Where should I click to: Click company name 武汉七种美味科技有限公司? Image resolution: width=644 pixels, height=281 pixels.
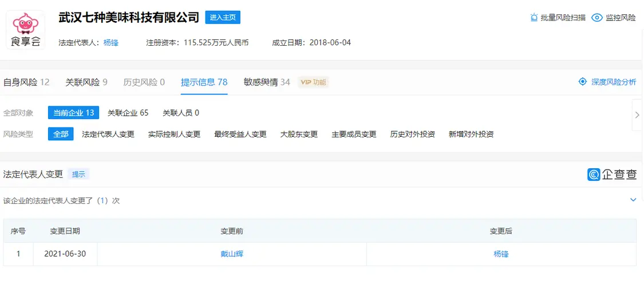(129, 17)
